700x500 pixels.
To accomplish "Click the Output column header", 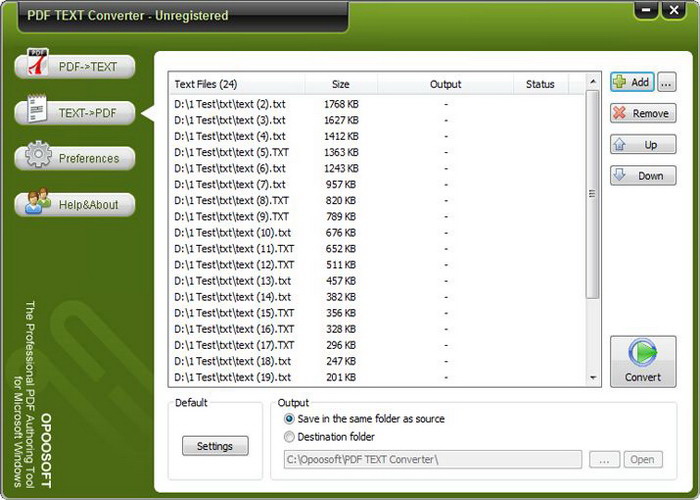I will click(445, 84).
